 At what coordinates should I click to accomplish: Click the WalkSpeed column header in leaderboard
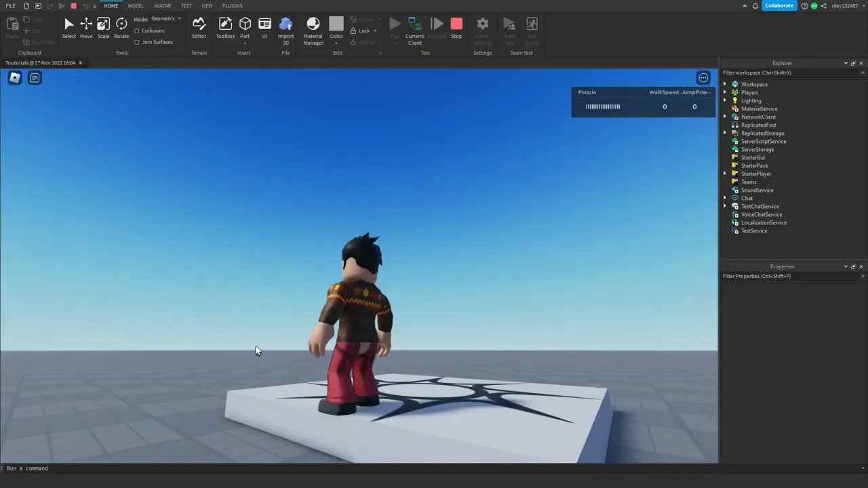click(x=664, y=92)
